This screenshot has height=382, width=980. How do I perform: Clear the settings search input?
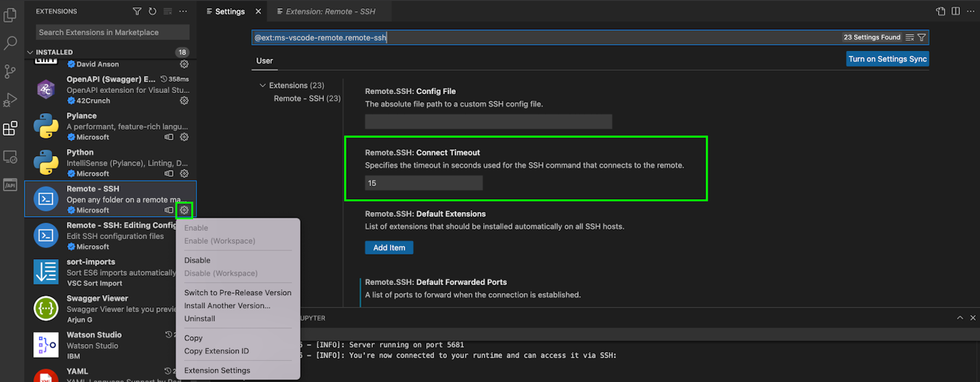(910, 37)
